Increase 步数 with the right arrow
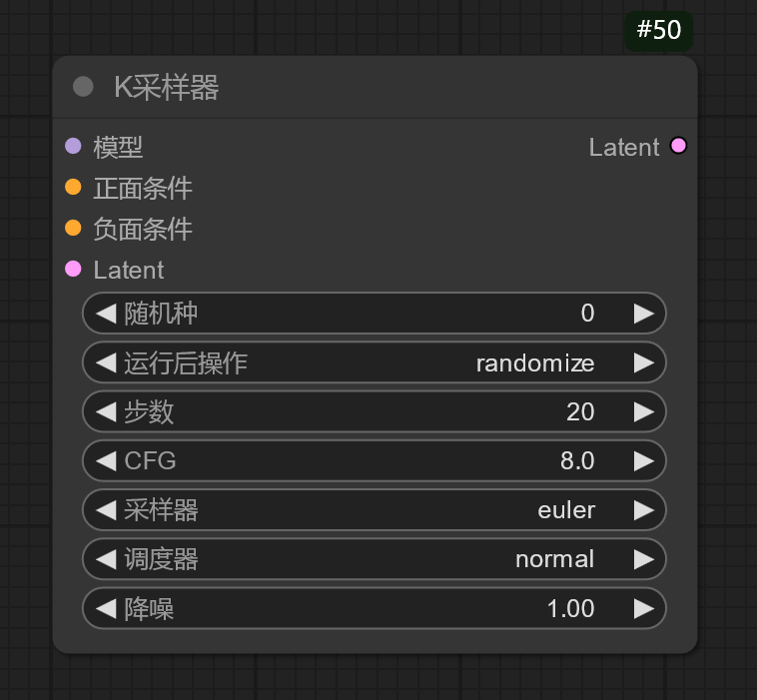757x700 pixels. coord(643,411)
